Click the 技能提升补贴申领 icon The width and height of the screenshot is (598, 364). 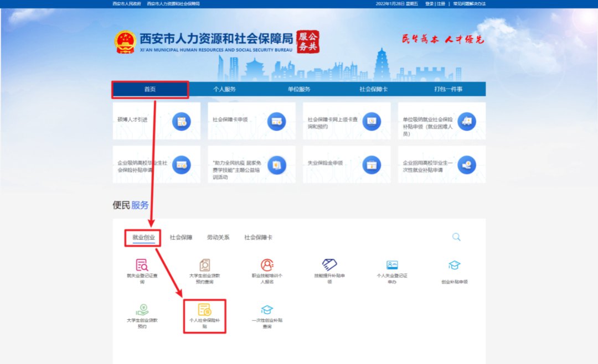click(329, 264)
